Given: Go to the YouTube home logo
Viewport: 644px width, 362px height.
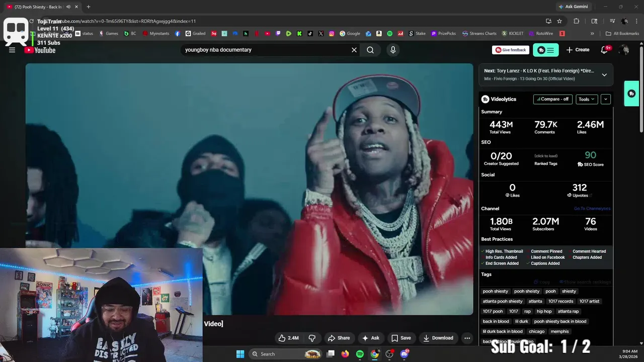Looking at the screenshot, I should (x=40, y=50).
